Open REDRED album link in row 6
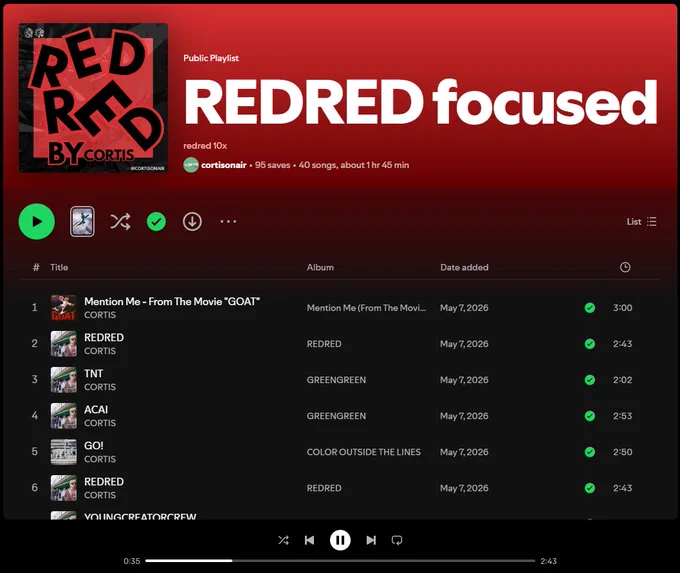The height and width of the screenshot is (573, 680). point(324,488)
